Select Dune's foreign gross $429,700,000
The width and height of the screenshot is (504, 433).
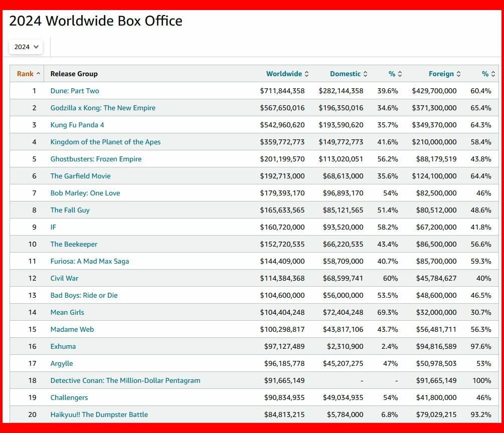434,91
